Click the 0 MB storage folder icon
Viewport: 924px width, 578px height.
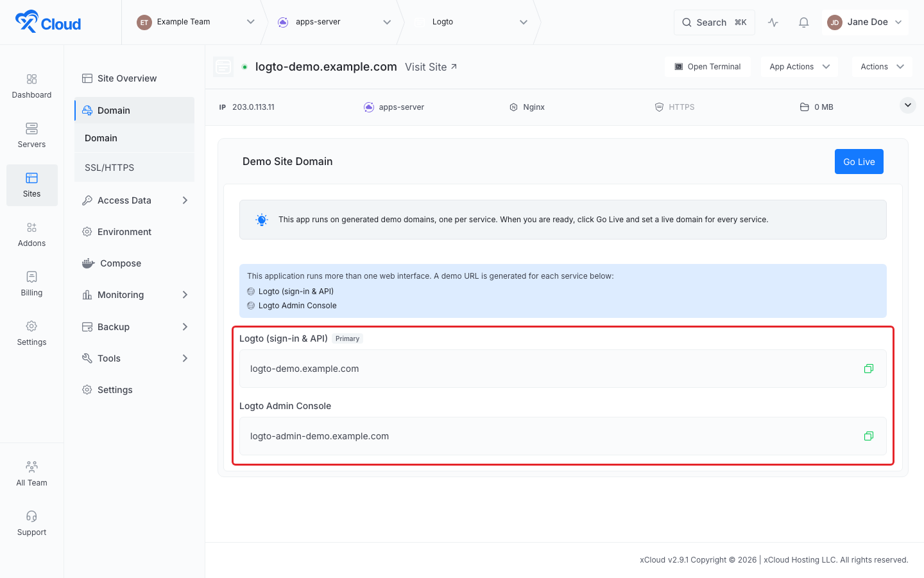[x=804, y=107]
